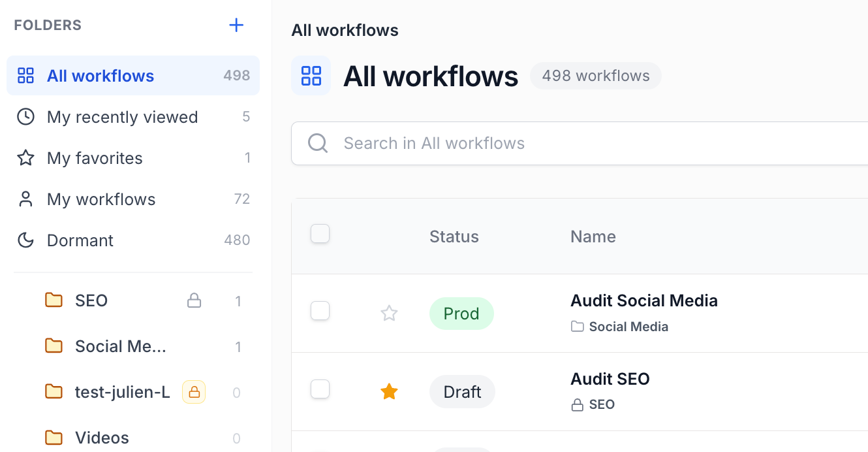Click the Videos folder icon

click(x=54, y=438)
